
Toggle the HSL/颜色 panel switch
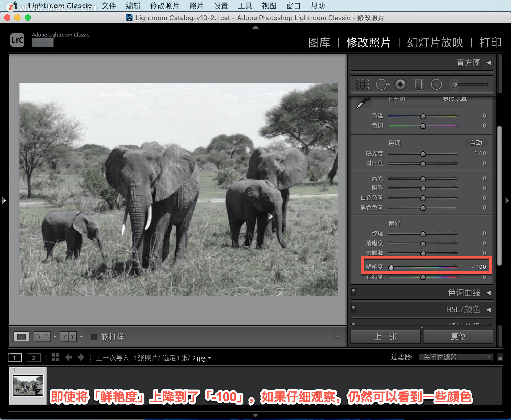coord(353,309)
